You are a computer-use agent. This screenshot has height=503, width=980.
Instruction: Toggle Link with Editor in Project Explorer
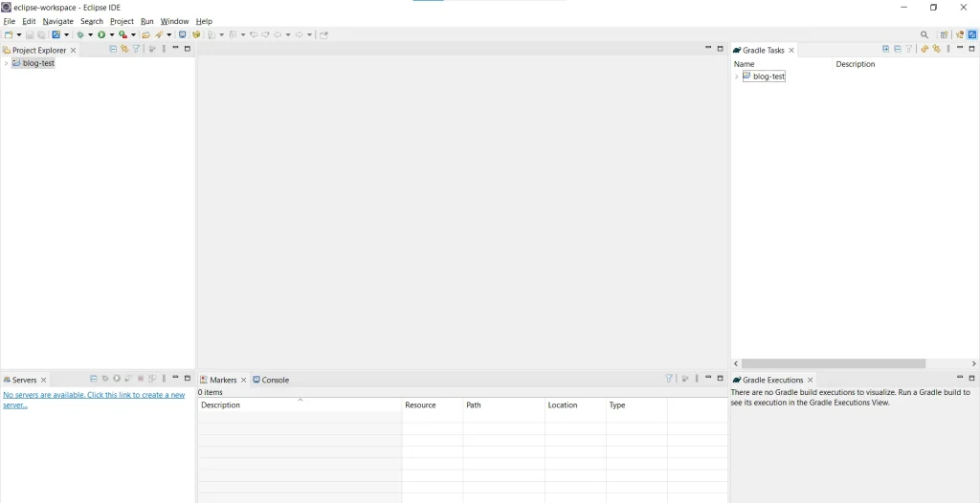point(124,49)
